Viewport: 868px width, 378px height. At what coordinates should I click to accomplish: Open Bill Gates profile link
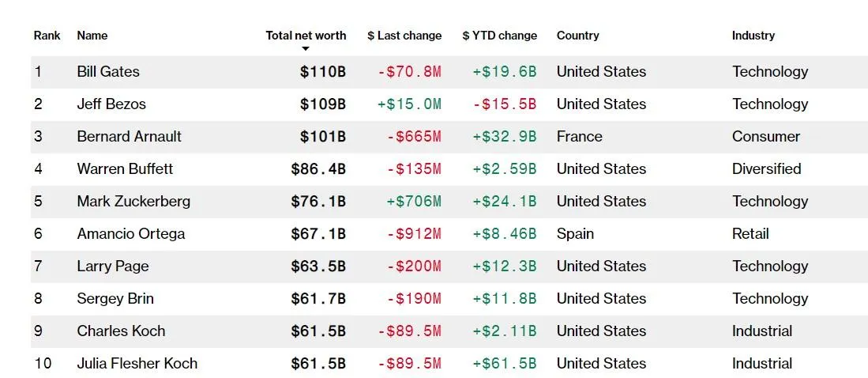point(108,71)
